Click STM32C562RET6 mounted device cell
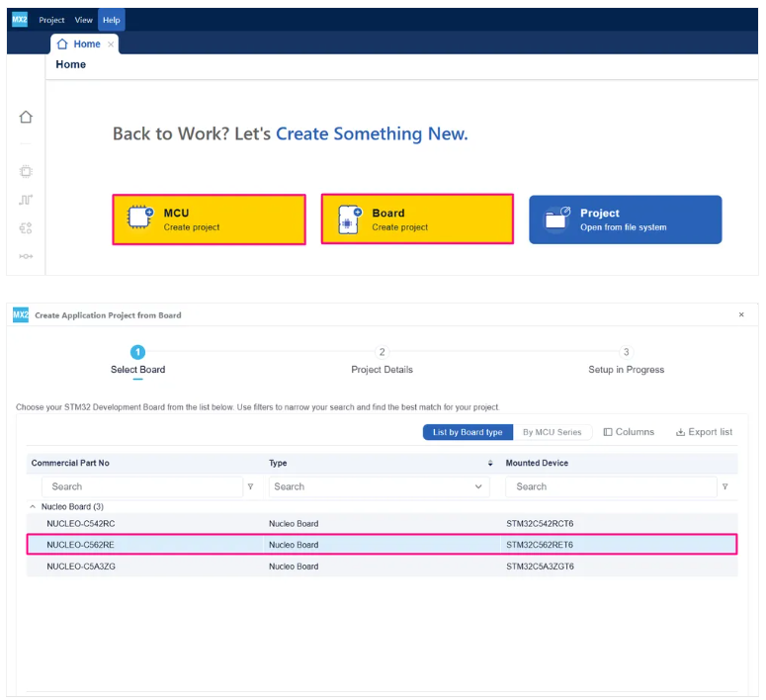Viewport: 766px width, 700px height. (540, 545)
